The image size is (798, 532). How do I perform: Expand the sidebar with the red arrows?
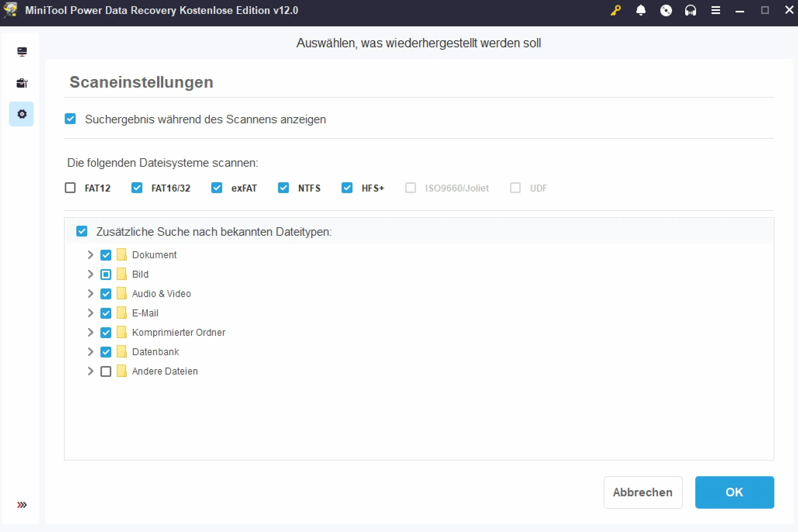(22, 504)
